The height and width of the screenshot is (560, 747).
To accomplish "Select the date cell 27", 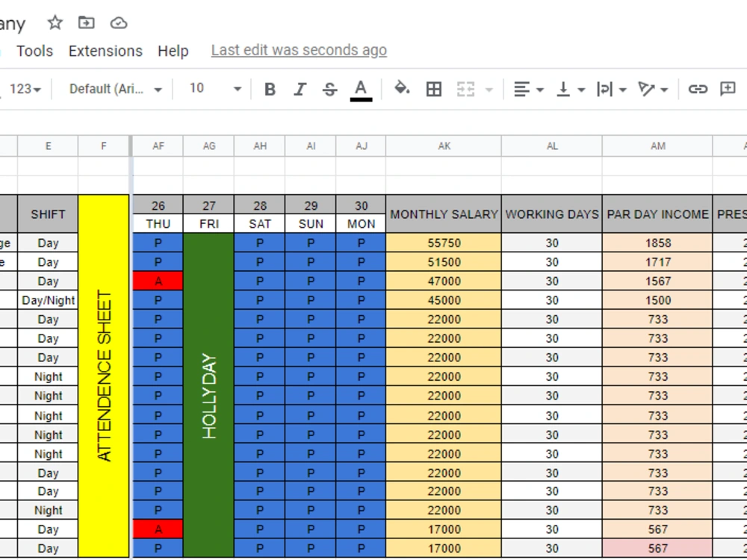I will pos(208,205).
